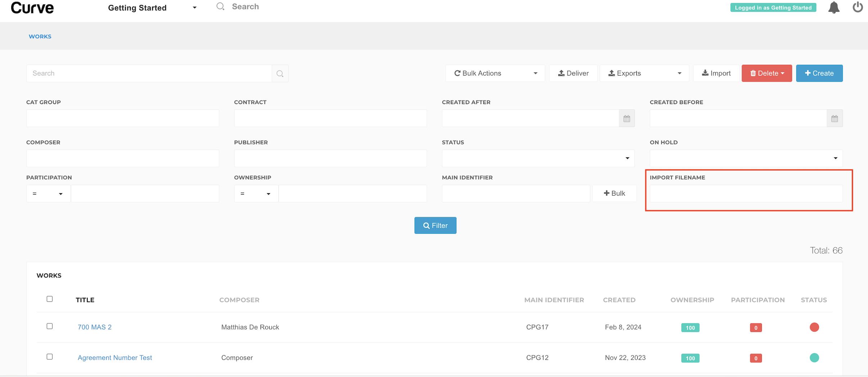Click ownership badge 100 for Agreement Number Test
868x377 pixels.
pos(690,358)
